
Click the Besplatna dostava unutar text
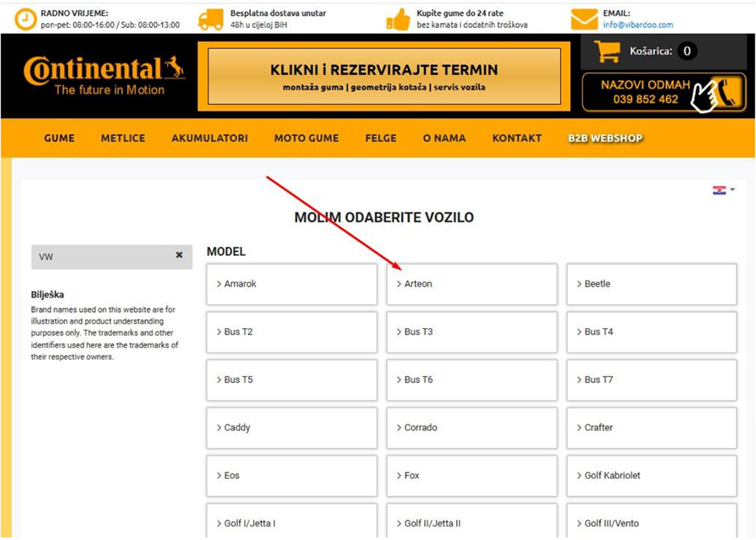pos(278,14)
